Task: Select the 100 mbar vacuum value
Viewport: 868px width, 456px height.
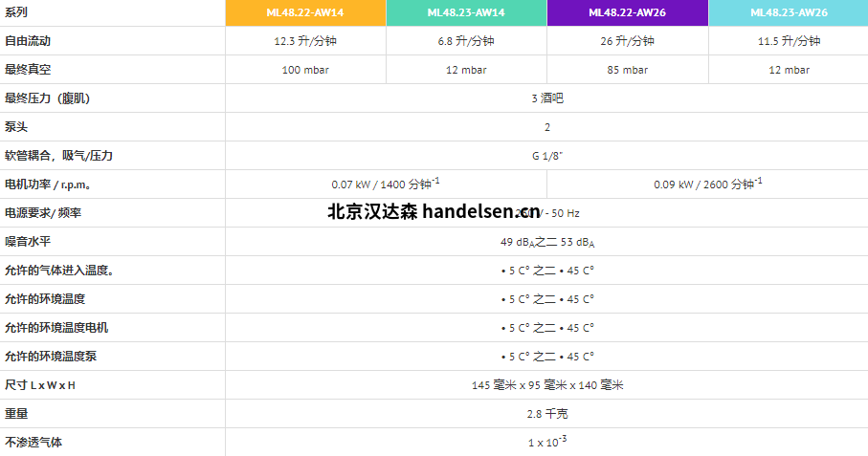Action: [305, 70]
